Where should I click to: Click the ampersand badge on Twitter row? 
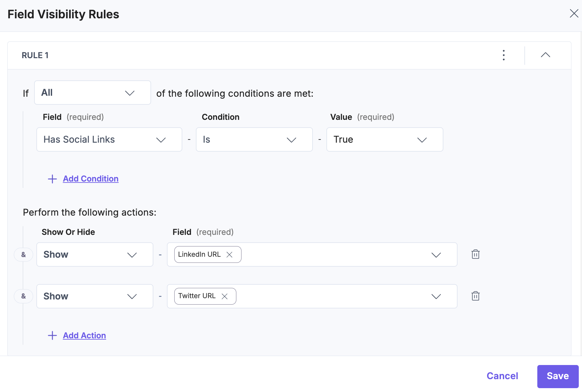[23, 296]
